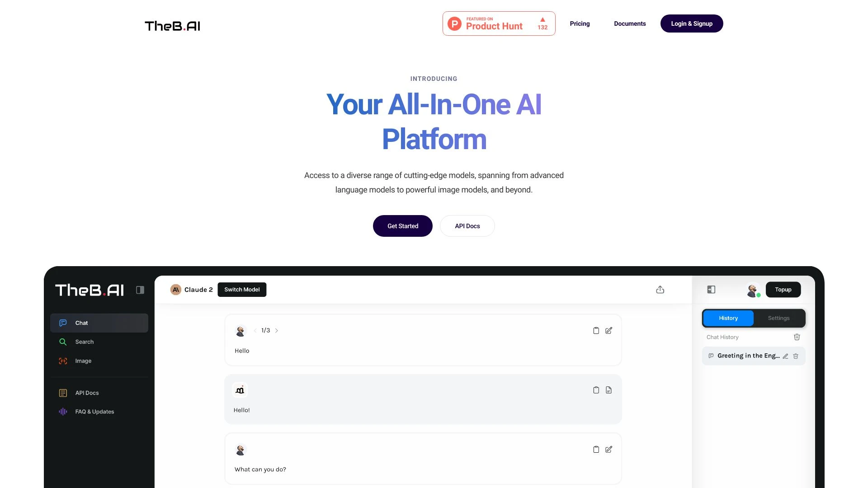Open Switch Model dropdown

[x=241, y=289]
